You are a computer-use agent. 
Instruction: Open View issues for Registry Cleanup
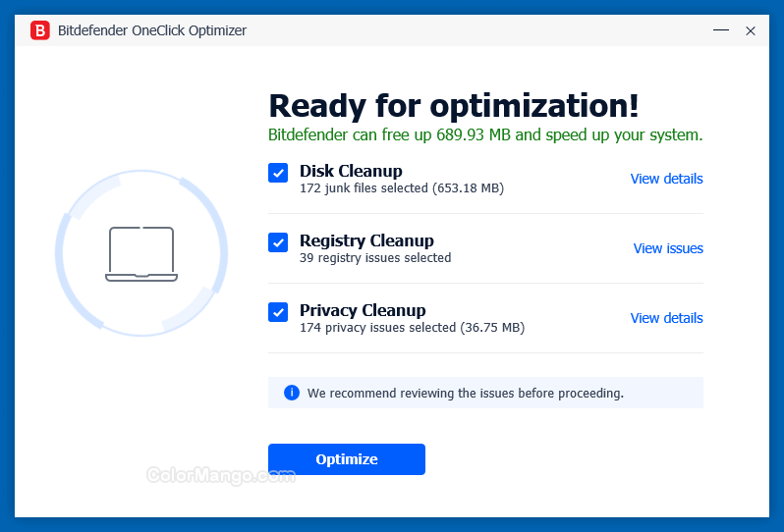(x=668, y=248)
